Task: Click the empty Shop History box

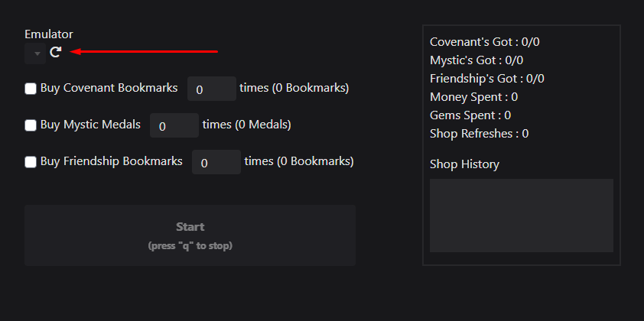Action: click(521, 216)
